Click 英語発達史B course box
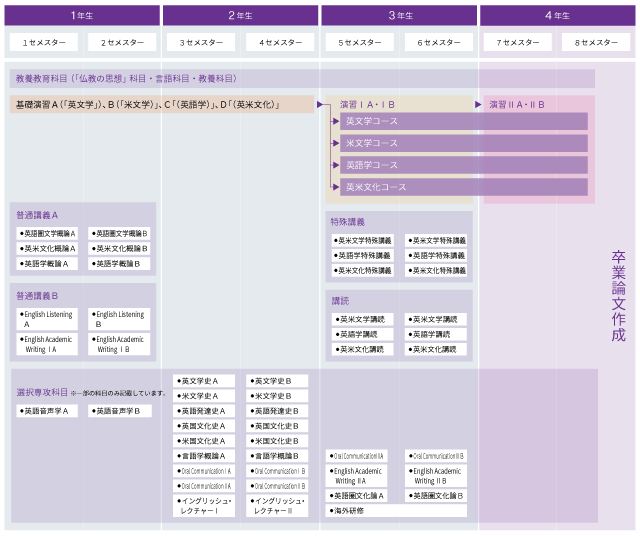Image resolution: width=640 pixels, height=536 pixels. tap(277, 411)
